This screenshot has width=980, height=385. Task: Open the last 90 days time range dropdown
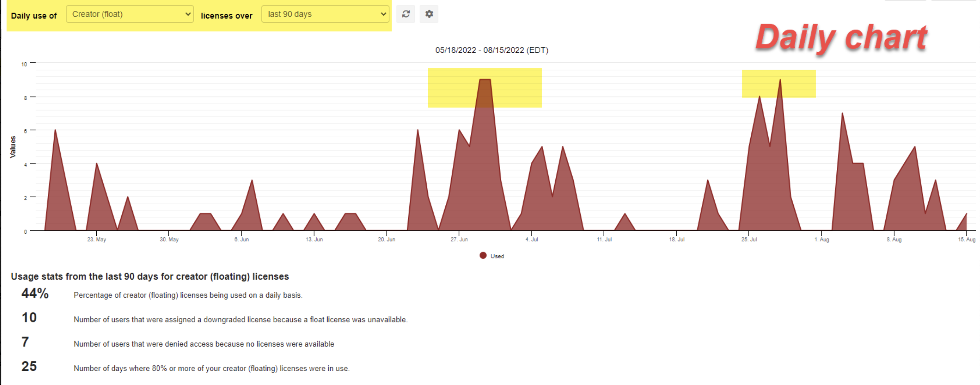[x=325, y=14]
